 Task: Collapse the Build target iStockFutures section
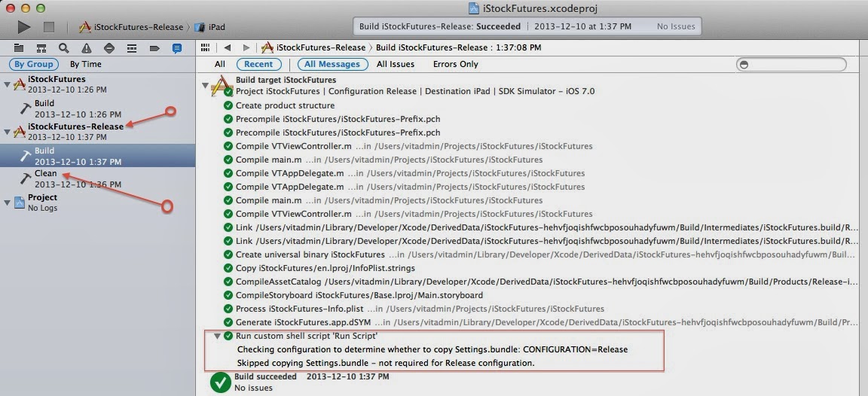coord(206,86)
